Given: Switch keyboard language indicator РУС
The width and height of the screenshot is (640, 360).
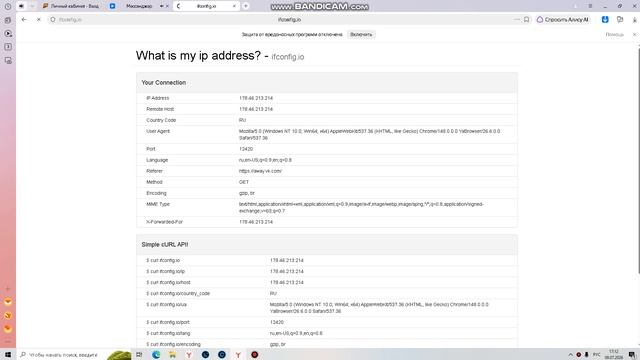Looking at the screenshot, I should 597,355.
